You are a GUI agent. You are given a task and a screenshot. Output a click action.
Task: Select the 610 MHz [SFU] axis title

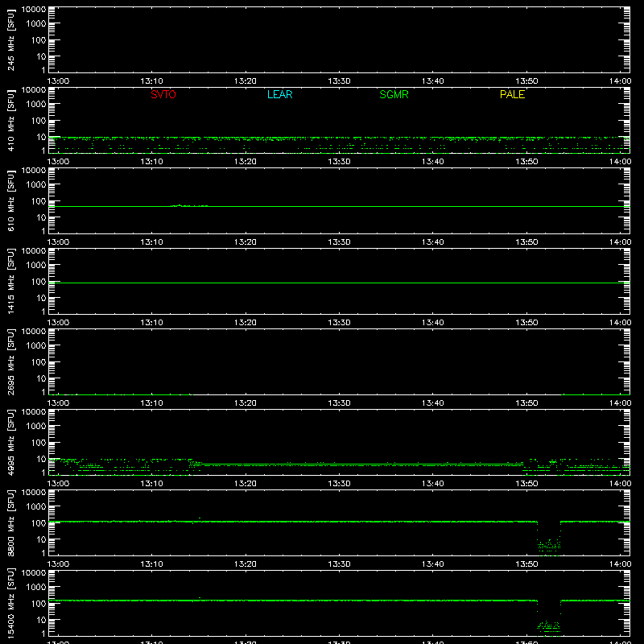10,200
